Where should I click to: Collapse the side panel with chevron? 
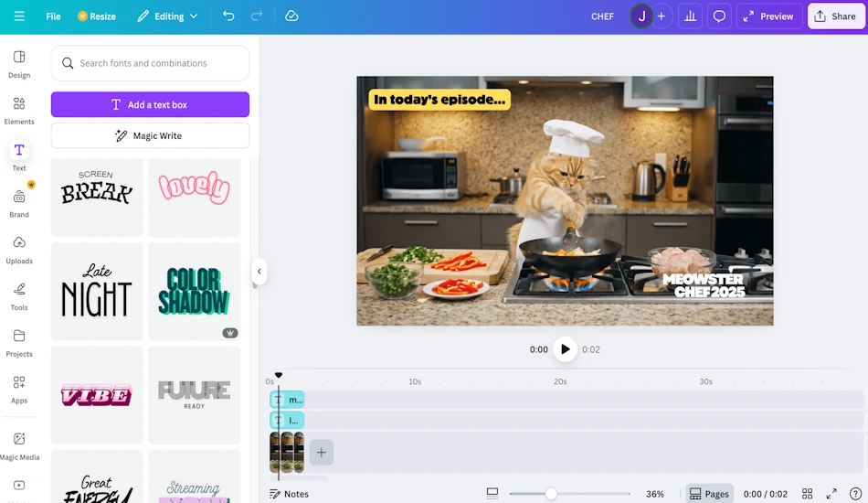(x=259, y=272)
